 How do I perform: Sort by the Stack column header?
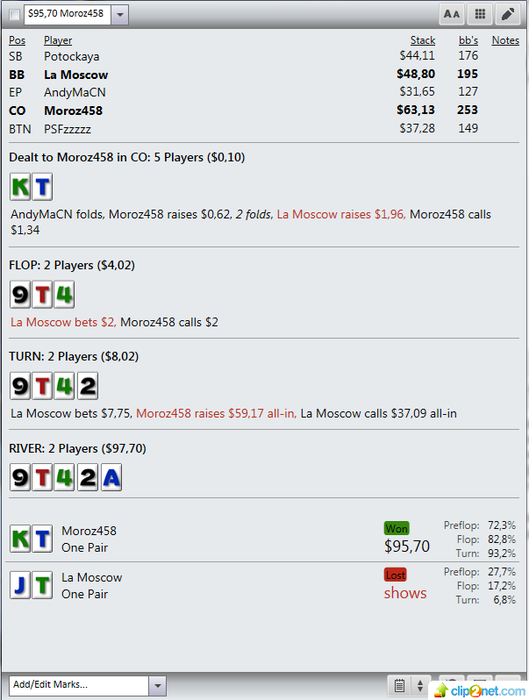click(422, 40)
